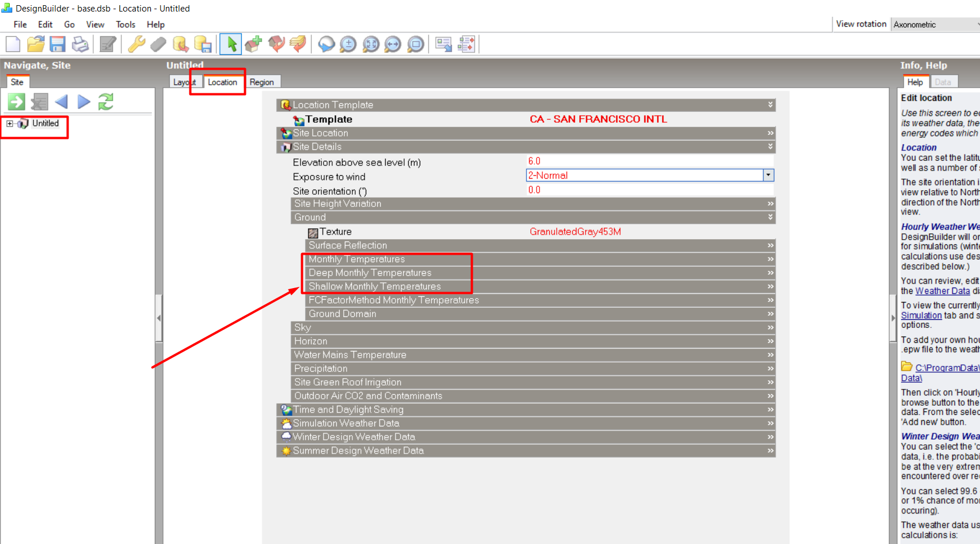Refresh navigator with the green arrows icon
The height and width of the screenshot is (544, 980).
pos(106,102)
